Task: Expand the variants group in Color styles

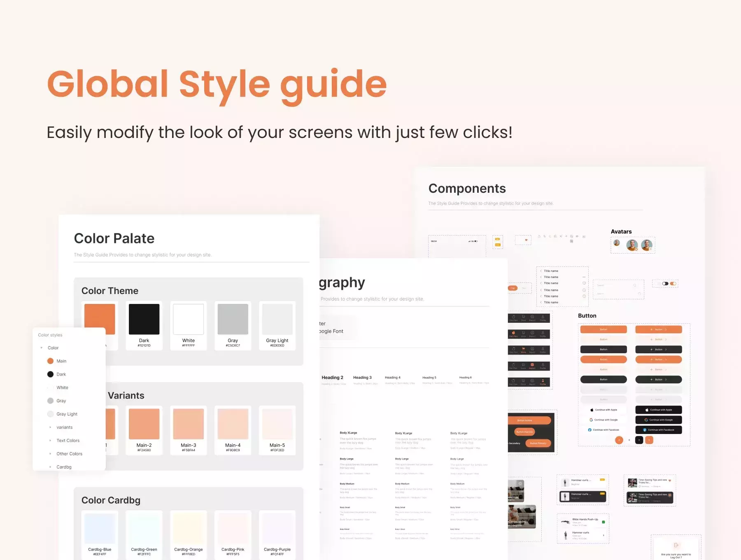Action: tap(50, 427)
